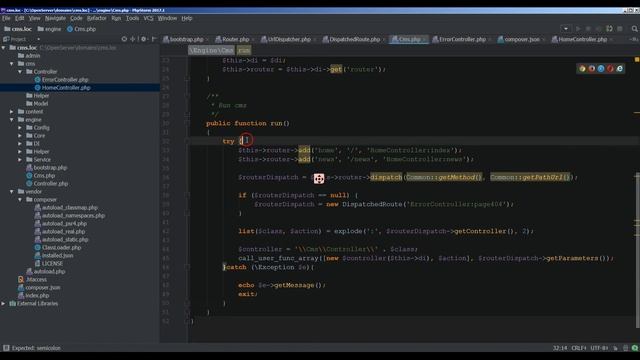Click the Search Everywhere magnifier icon
This screenshot has height=360, width=640.
[x=634, y=29]
